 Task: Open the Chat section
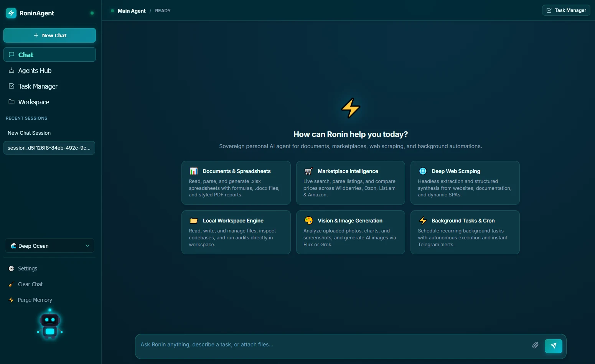click(x=49, y=54)
